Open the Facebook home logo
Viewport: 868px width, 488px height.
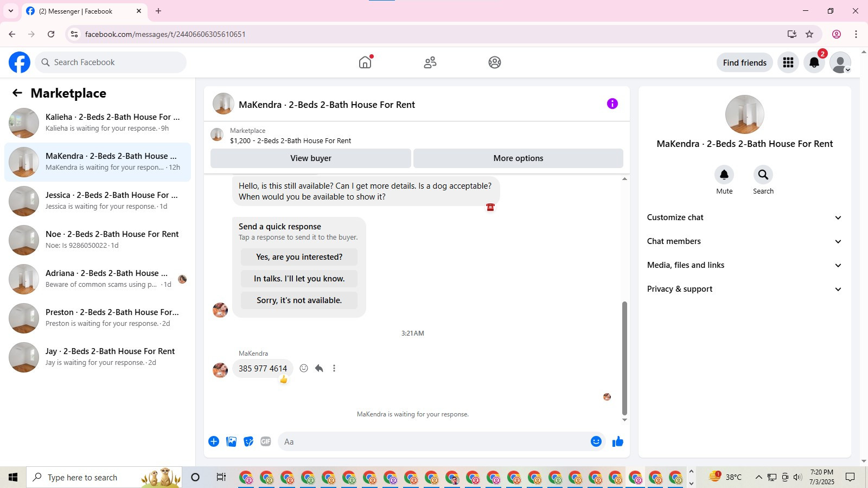(x=20, y=62)
